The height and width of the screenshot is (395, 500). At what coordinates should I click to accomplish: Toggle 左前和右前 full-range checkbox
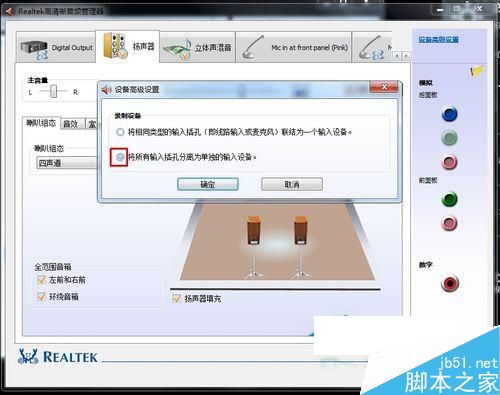41,280
